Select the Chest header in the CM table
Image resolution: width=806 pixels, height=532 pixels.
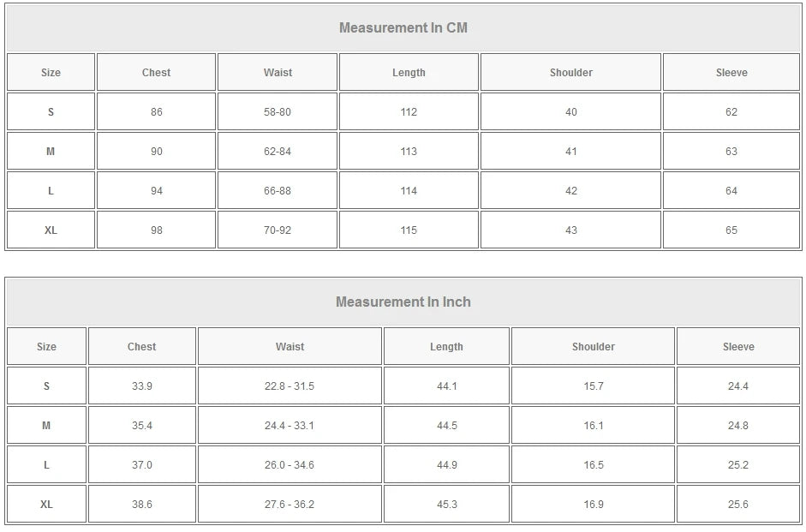coord(156,73)
